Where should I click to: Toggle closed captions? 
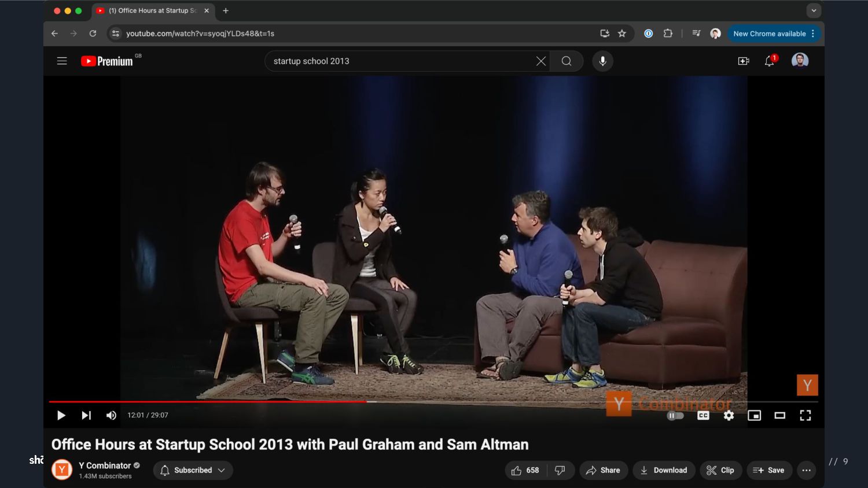pos(703,415)
